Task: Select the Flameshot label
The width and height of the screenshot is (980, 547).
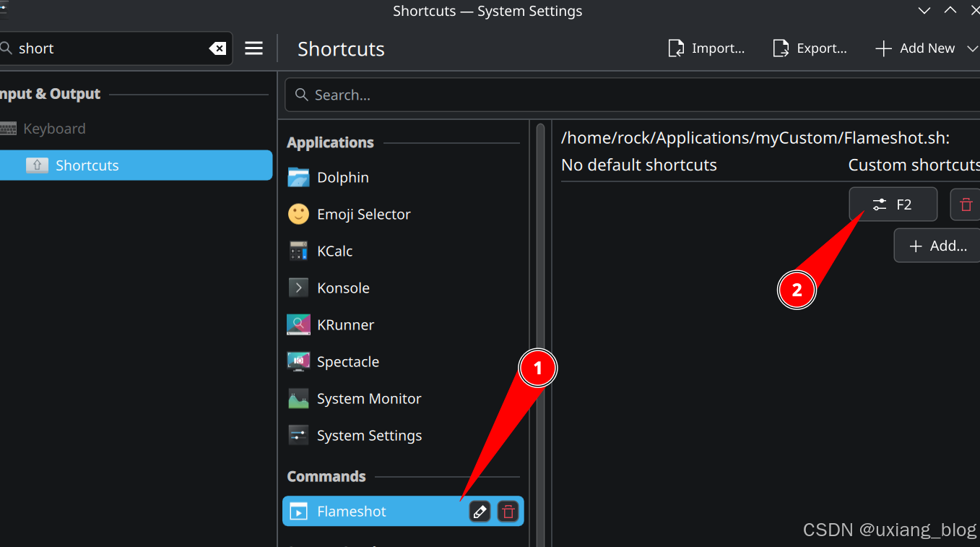Action: coord(352,511)
